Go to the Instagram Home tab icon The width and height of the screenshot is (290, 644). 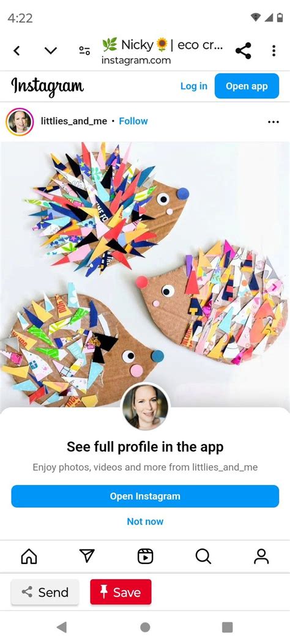[29, 557]
